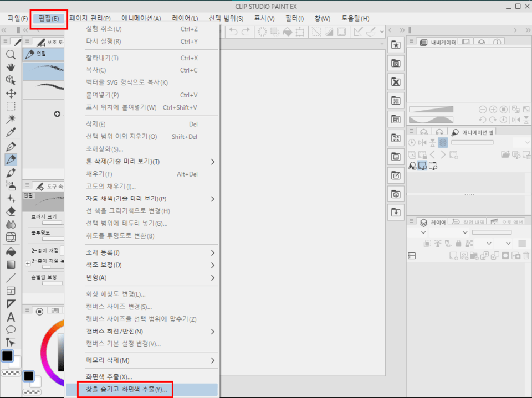The height and width of the screenshot is (398, 532).
Task: Click the star material icon in right bar
Action: click(396, 45)
